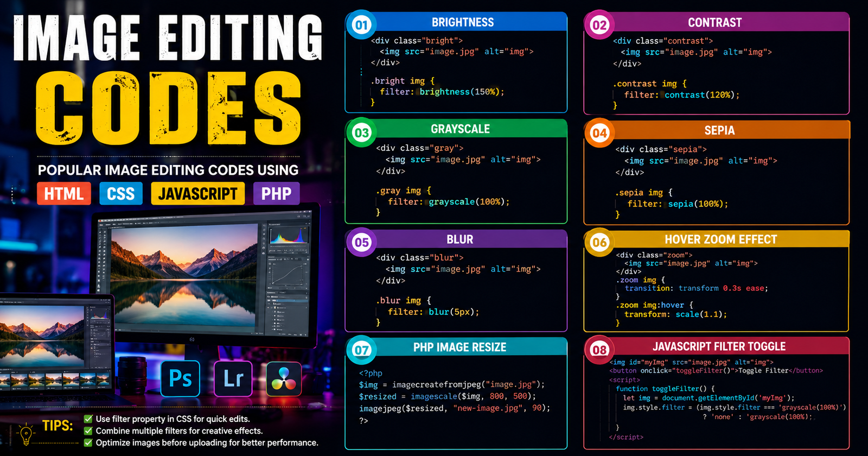Click the 02 badge on the Contrast card
This screenshot has width=868, height=456.
(599, 25)
